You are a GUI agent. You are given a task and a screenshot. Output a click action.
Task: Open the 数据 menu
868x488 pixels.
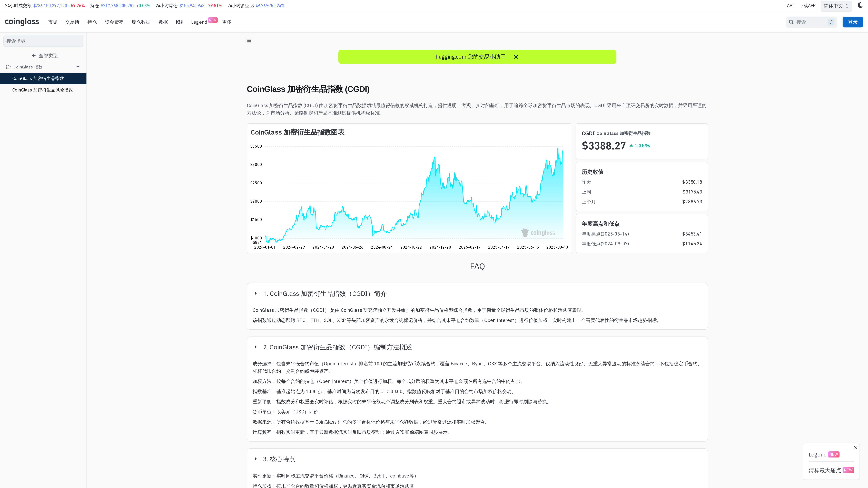coord(163,22)
